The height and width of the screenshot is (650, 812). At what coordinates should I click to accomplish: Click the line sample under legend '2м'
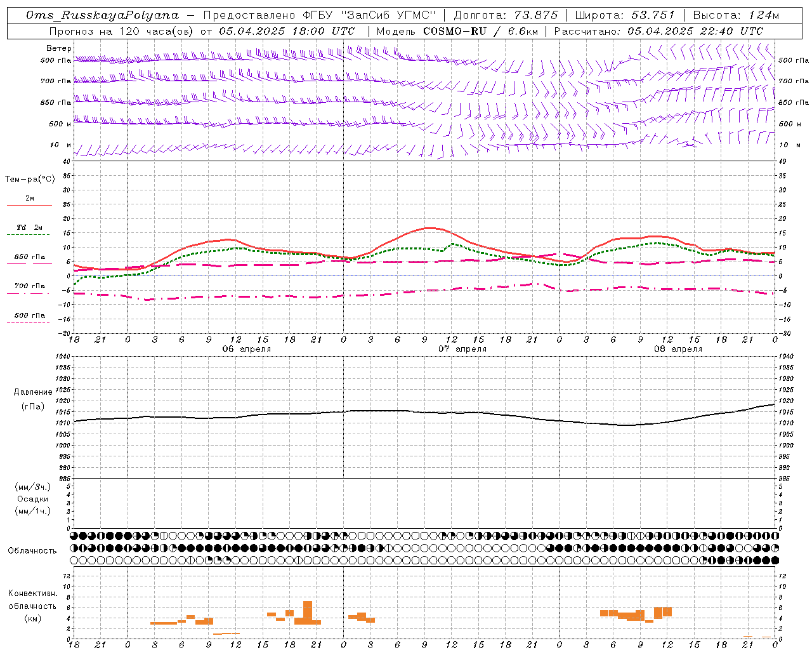click(29, 205)
